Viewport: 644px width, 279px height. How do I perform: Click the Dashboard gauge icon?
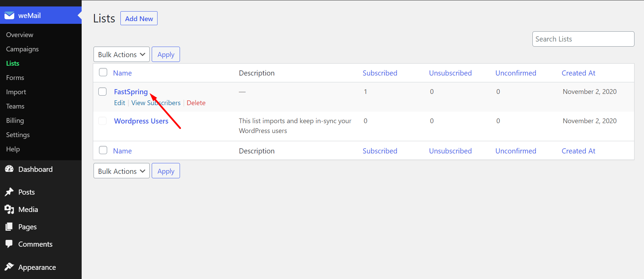click(x=9, y=169)
